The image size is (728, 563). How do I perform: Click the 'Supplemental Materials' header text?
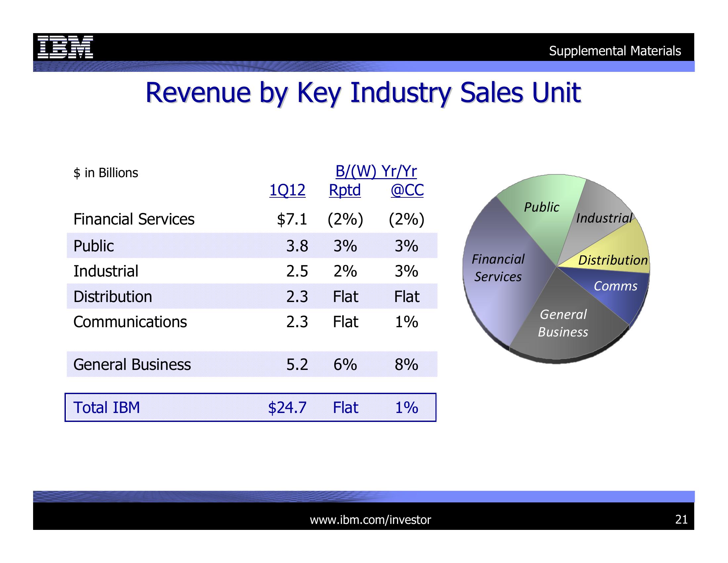point(615,51)
